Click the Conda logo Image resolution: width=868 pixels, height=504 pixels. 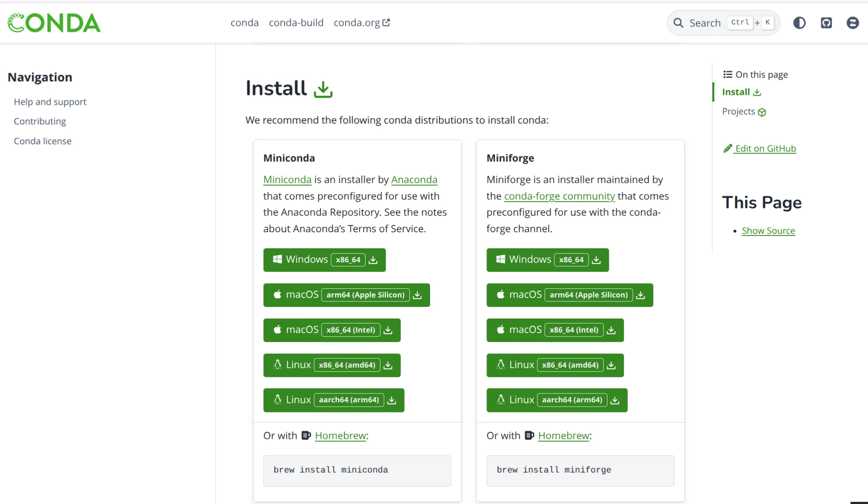pyautogui.click(x=54, y=23)
